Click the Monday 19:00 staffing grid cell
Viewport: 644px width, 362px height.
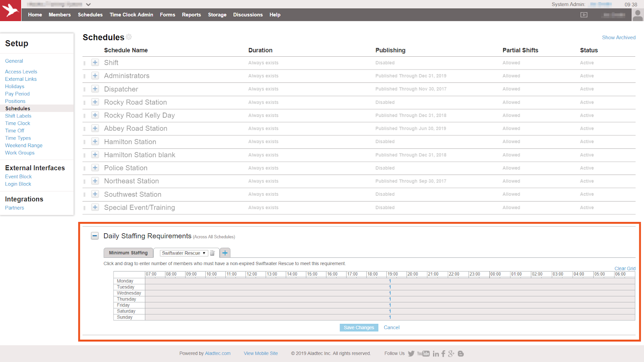point(390,281)
